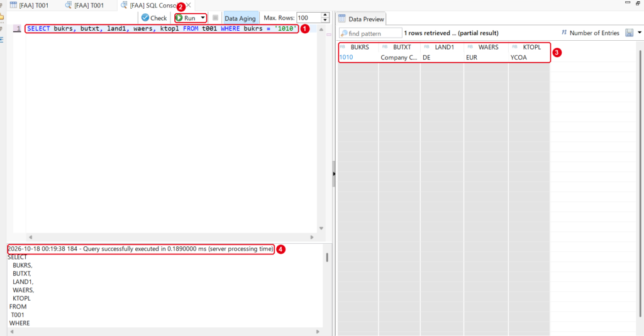Click the 'KTOPL' line in the log

[21, 299]
